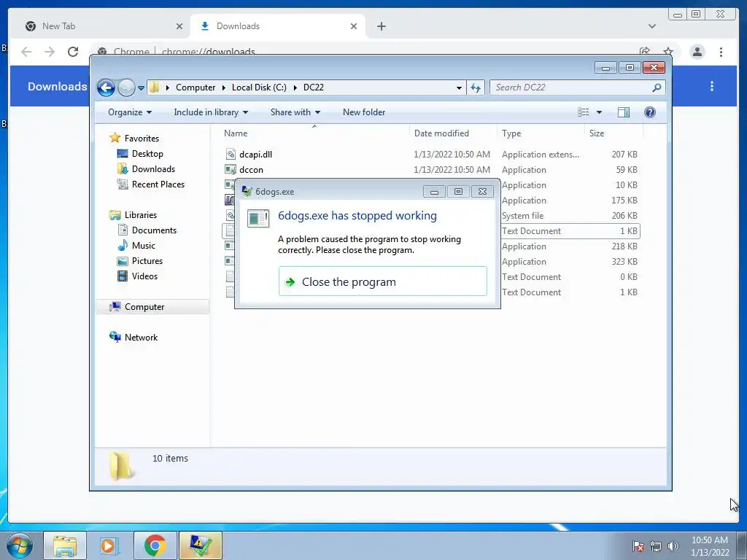Open Chrome tab search chevron

(652, 26)
